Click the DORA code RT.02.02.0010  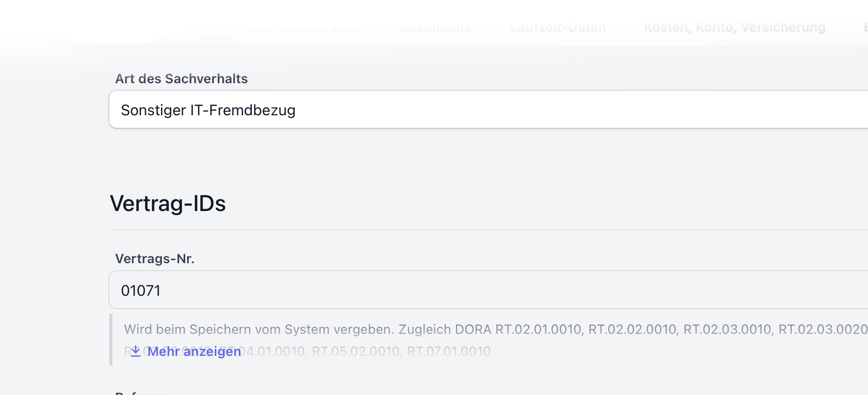pyautogui.click(x=632, y=329)
